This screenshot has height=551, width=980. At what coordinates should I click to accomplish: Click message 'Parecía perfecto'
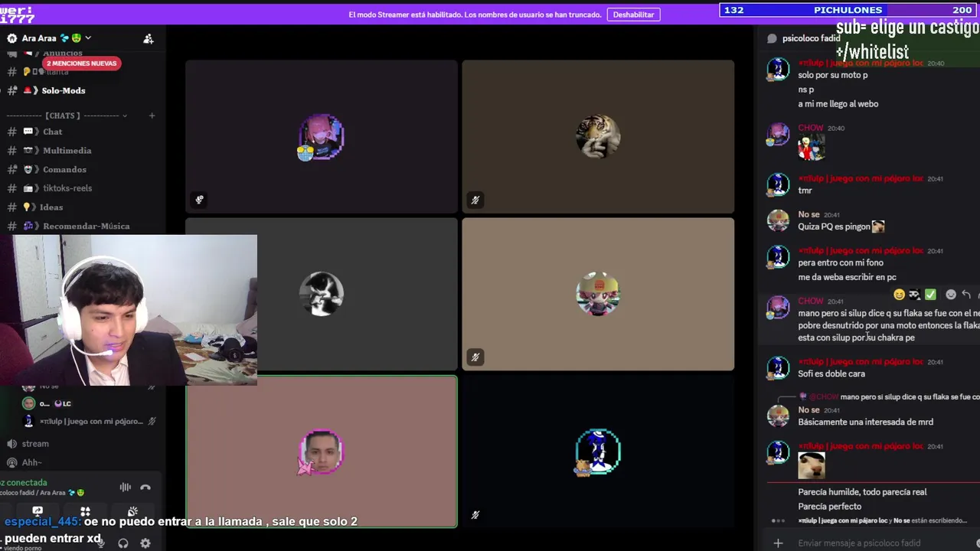(829, 507)
